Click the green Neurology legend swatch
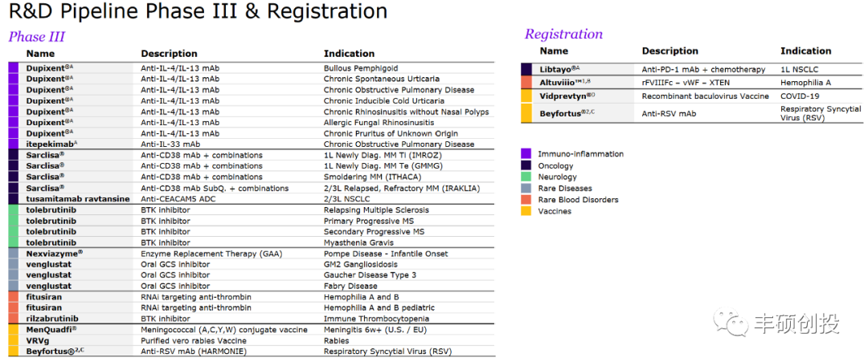Screen dimensions: 868x362 526,177
